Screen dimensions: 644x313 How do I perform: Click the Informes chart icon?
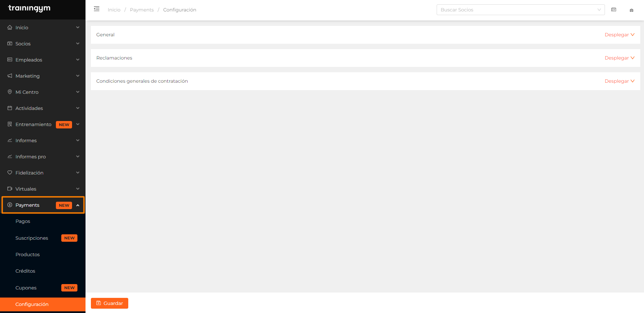(x=10, y=140)
